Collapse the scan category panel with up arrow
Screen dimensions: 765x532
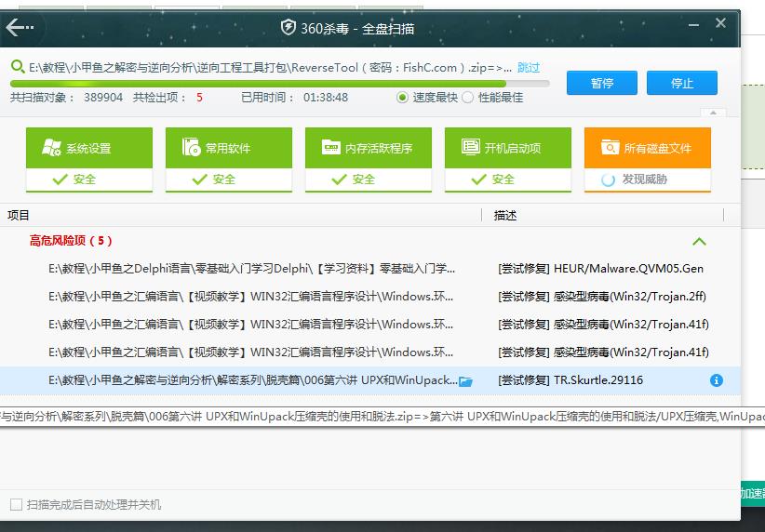coord(713,113)
